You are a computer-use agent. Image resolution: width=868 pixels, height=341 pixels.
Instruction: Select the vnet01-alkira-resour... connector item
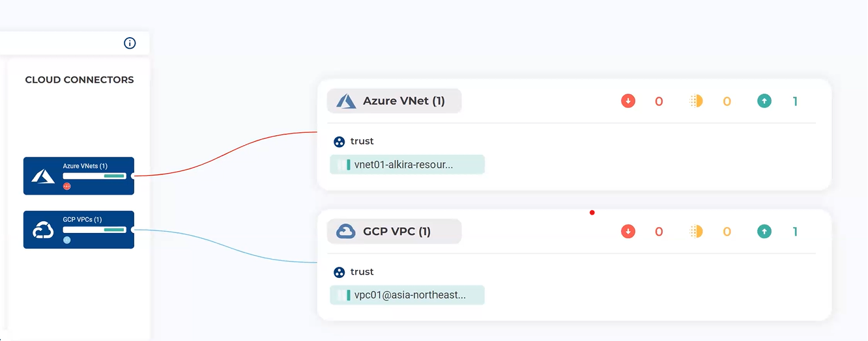pos(407,165)
